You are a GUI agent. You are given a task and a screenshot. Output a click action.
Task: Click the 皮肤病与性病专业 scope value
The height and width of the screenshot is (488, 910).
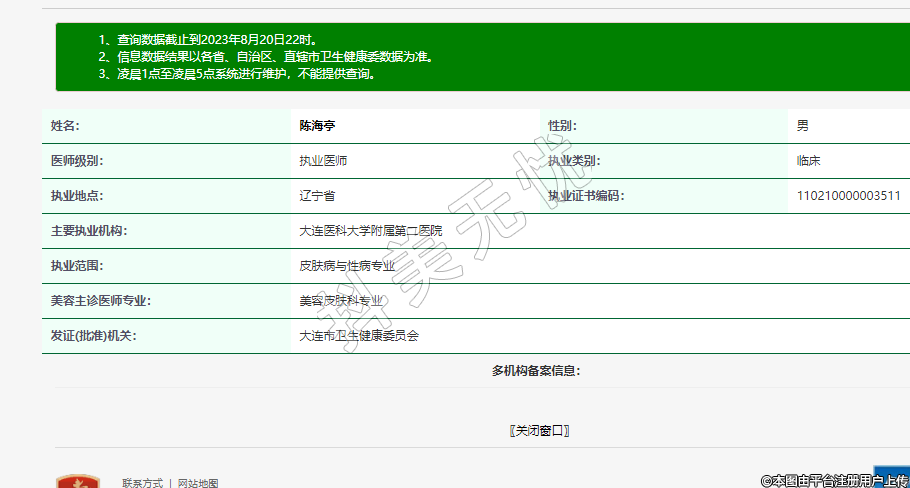(347, 266)
